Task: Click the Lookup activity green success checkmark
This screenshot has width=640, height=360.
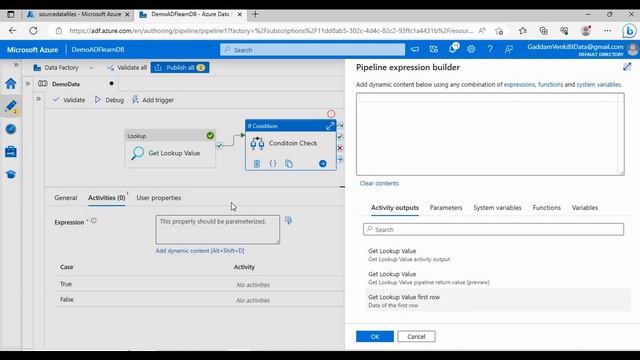Action: click(x=210, y=136)
